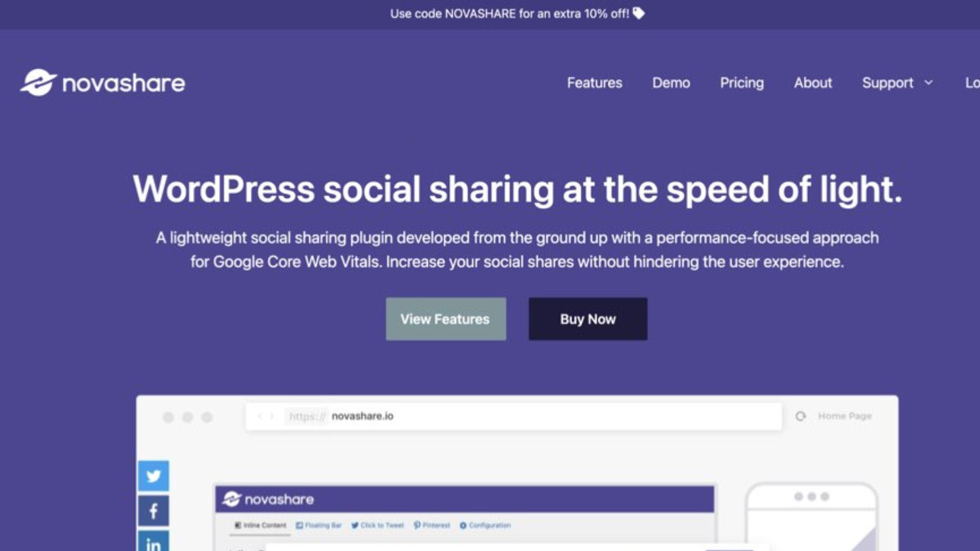
Task: Open the Features page
Action: click(595, 83)
